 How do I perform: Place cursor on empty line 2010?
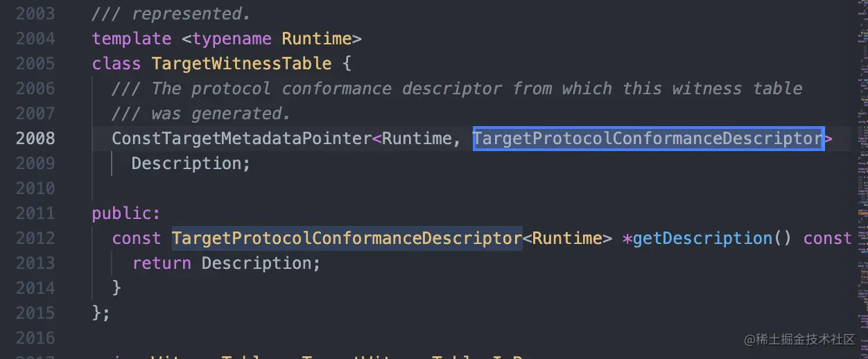[x=277, y=189]
